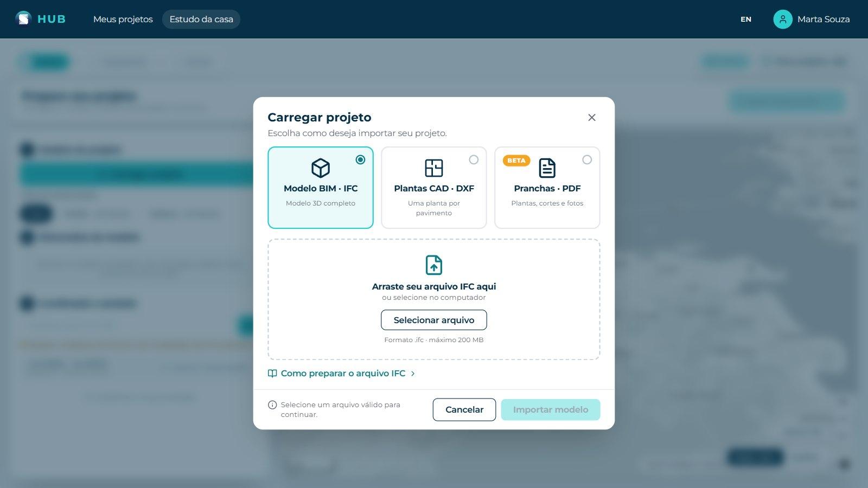Click Importar modelo button

coord(551,409)
